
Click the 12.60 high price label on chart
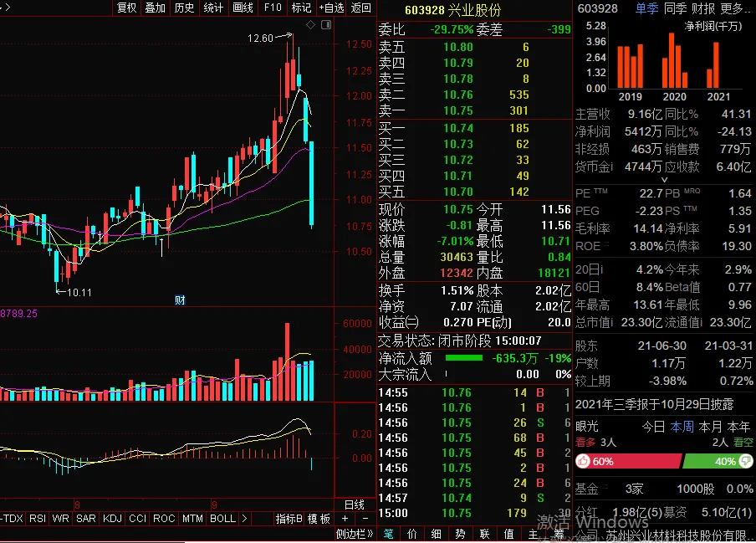coord(260,38)
